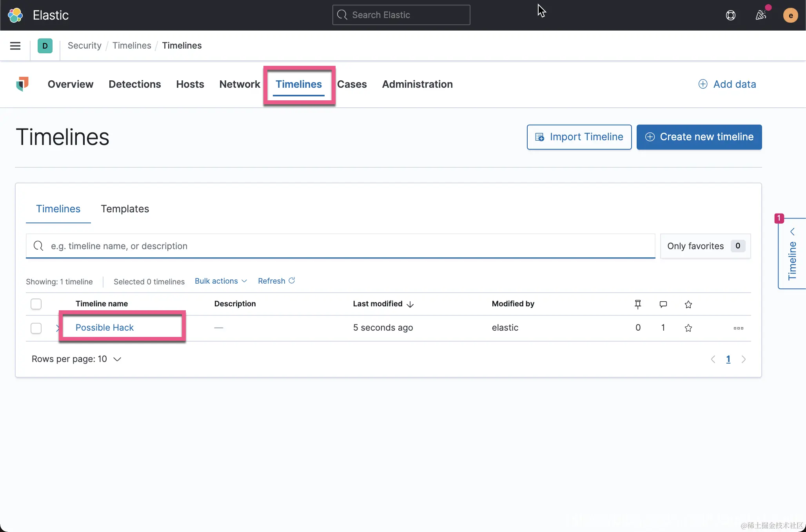Click the user avatar 'e'
Screen dimensions: 806x532
[790, 15]
